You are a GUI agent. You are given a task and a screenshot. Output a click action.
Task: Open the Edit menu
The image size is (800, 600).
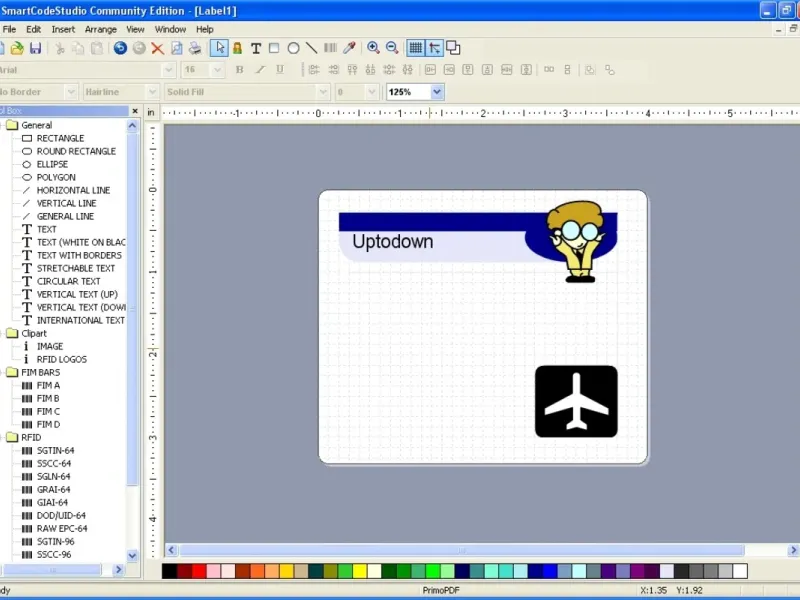(x=34, y=29)
